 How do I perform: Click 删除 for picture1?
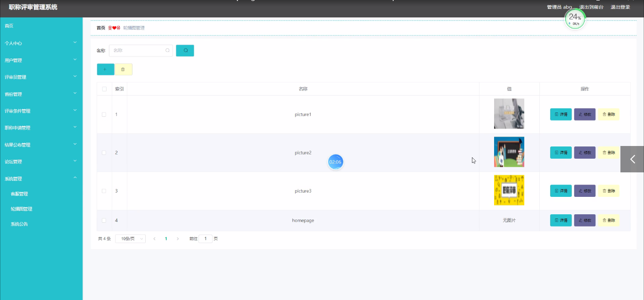[609, 114]
